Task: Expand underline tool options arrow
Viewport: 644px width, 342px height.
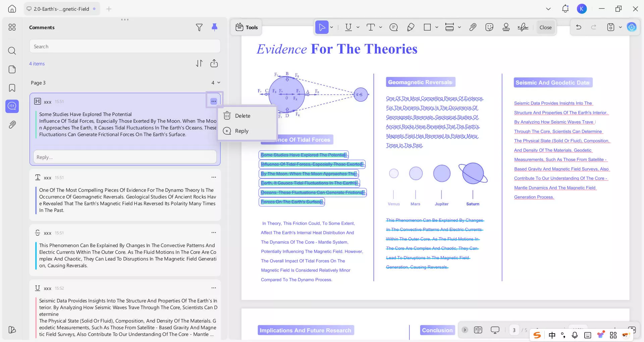Action: tap(358, 27)
